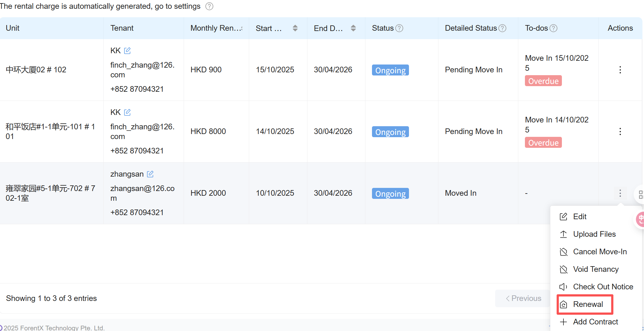This screenshot has height=331, width=644.
Task: Open help tooltip beside Status column header
Action: pos(399,28)
